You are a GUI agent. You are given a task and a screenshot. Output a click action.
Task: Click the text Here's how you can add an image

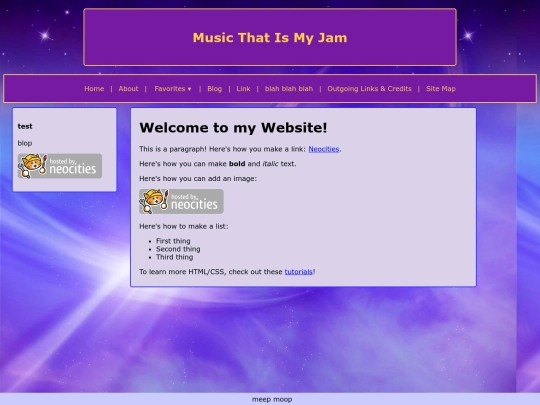198,179
